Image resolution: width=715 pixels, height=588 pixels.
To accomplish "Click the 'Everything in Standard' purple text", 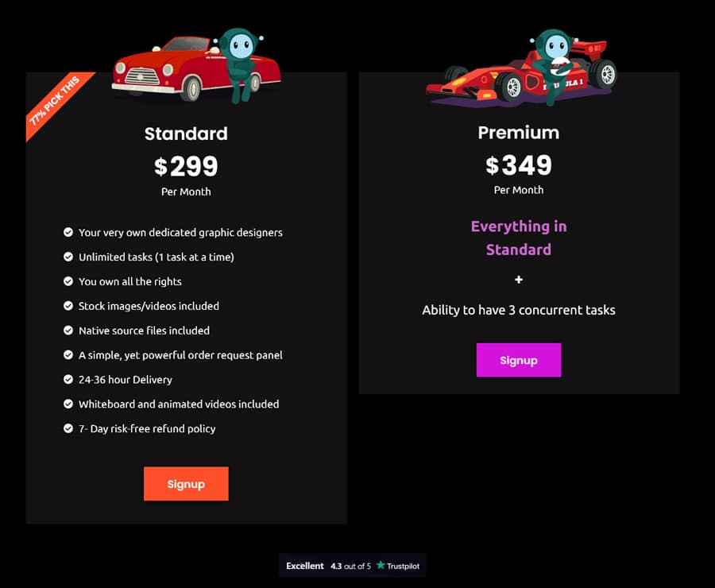I will 519,238.
